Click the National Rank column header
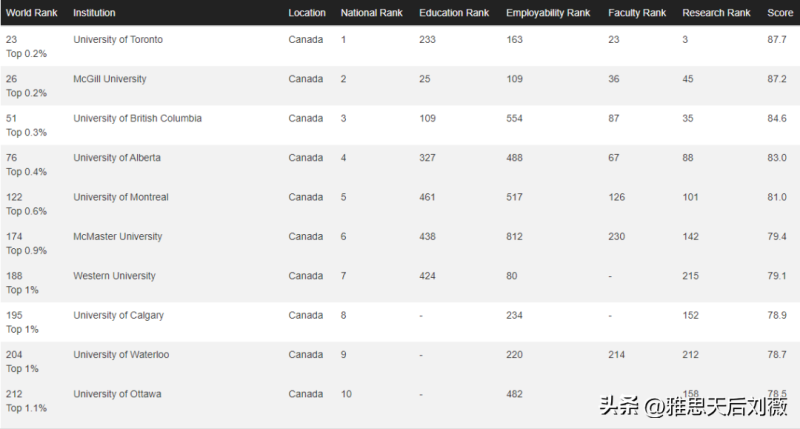 coord(372,13)
